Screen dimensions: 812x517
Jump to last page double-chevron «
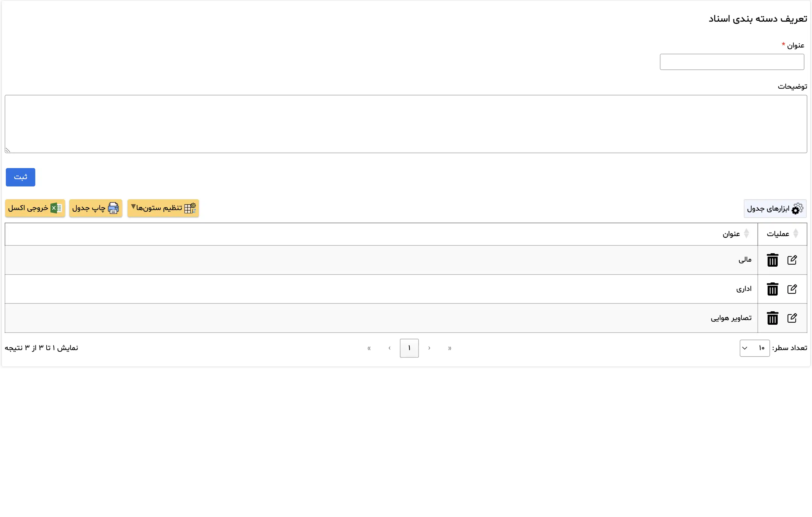(x=369, y=348)
